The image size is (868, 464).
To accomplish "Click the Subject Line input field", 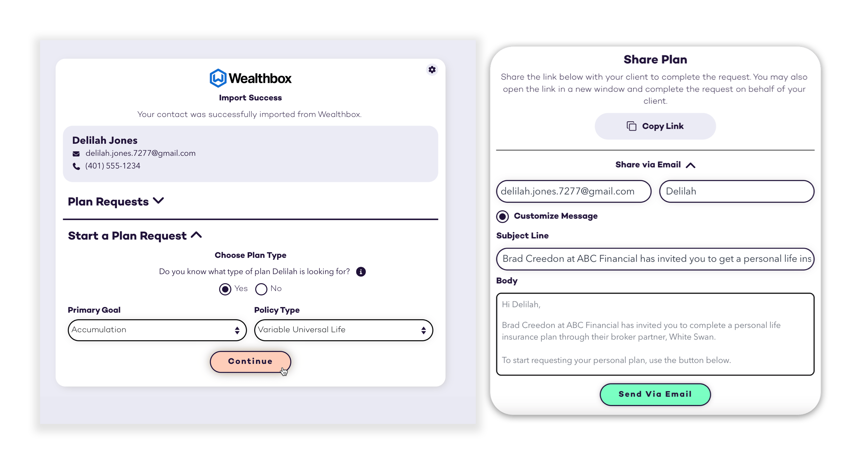I will tap(655, 258).
